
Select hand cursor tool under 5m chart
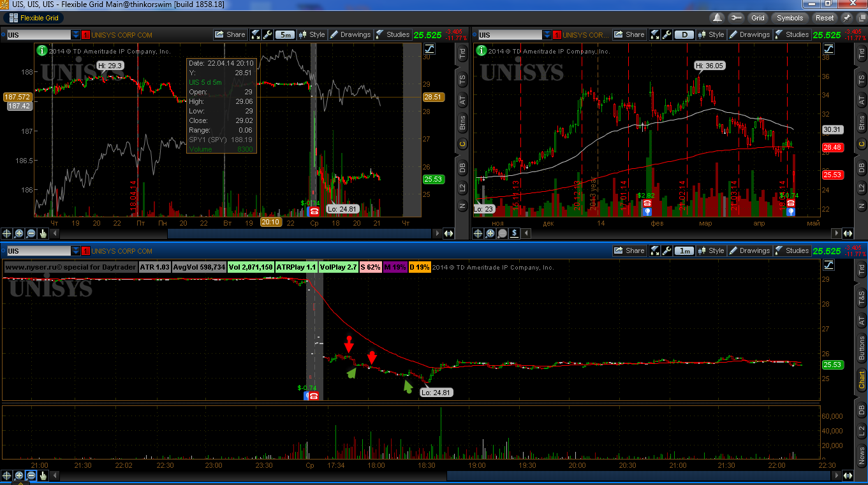pos(43,233)
